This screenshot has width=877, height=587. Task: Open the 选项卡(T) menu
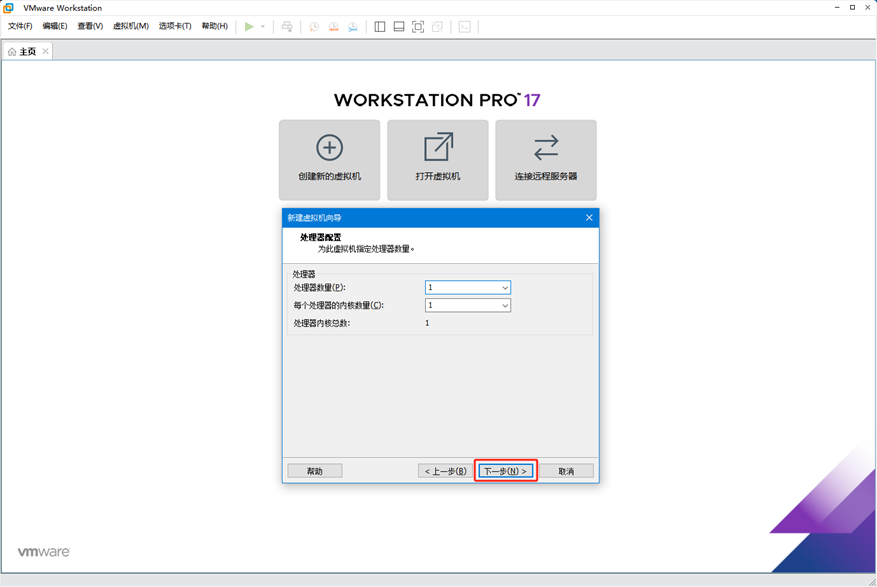pyautogui.click(x=175, y=26)
